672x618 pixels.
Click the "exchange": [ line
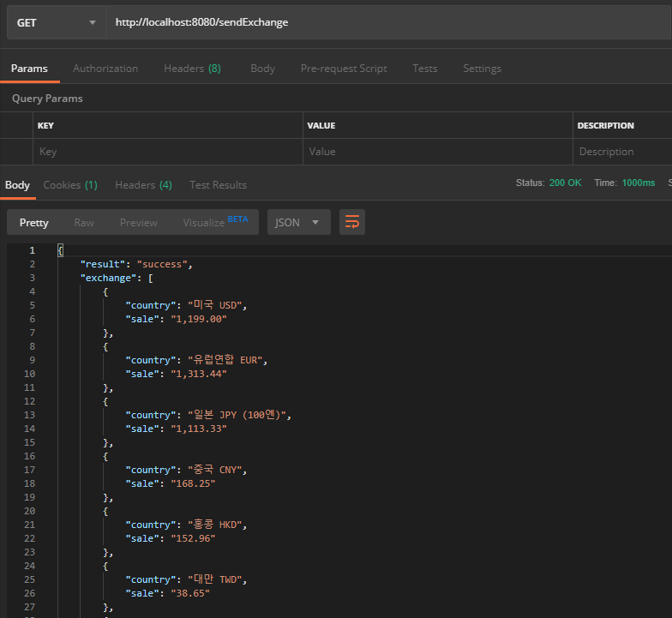point(117,278)
